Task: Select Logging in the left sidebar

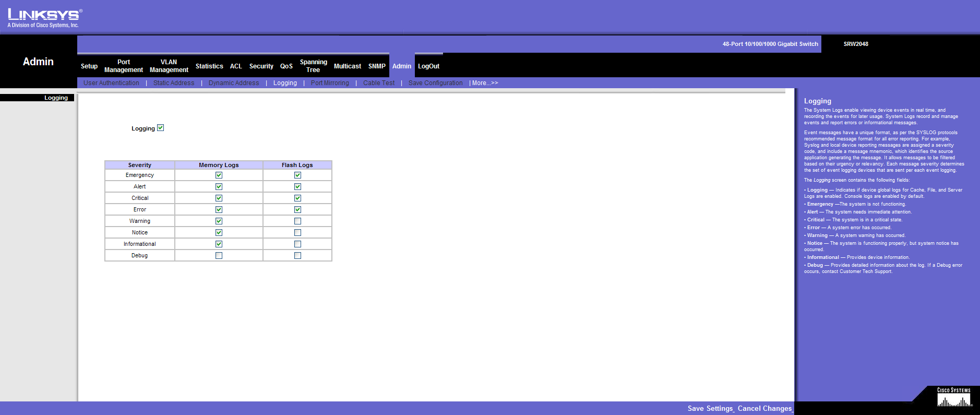Action: [x=56, y=98]
